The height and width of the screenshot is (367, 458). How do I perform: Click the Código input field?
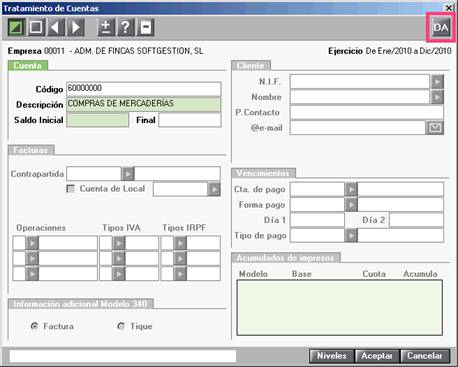pyautogui.click(x=144, y=89)
